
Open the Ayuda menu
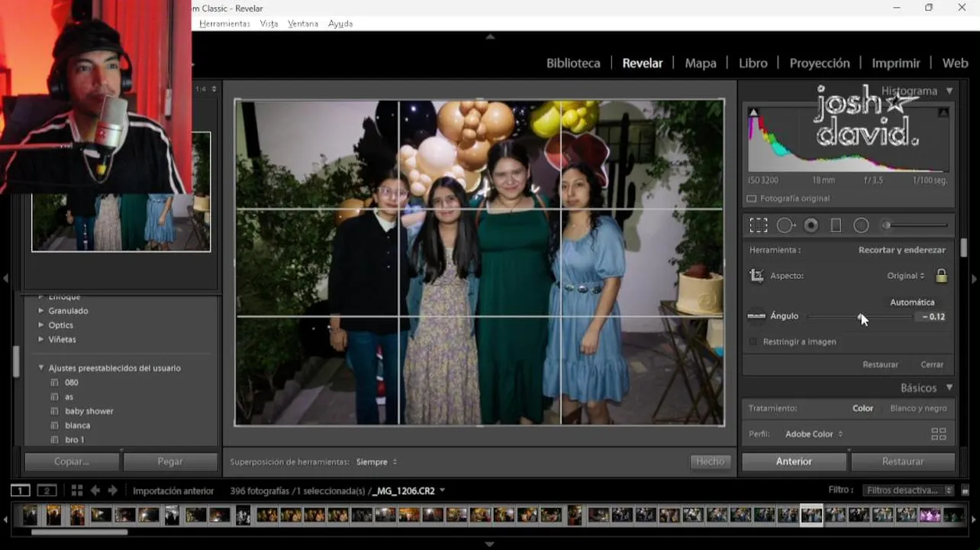click(340, 24)
